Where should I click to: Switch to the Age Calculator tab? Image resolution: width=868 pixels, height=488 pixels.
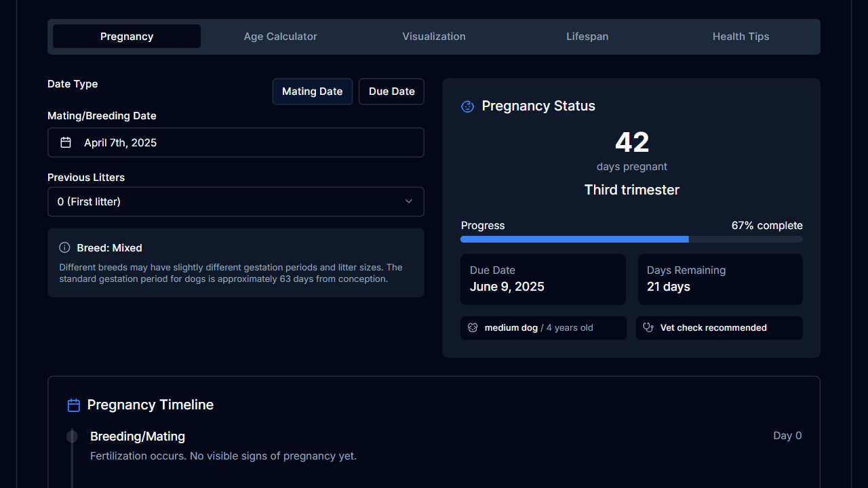(280, 36)
